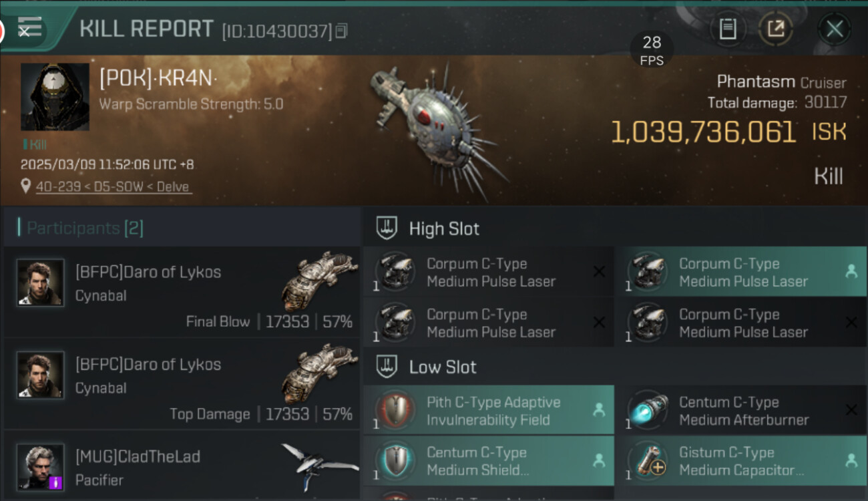Select the Gistum C-Type Medium Capacitor icon

(648, 461)
